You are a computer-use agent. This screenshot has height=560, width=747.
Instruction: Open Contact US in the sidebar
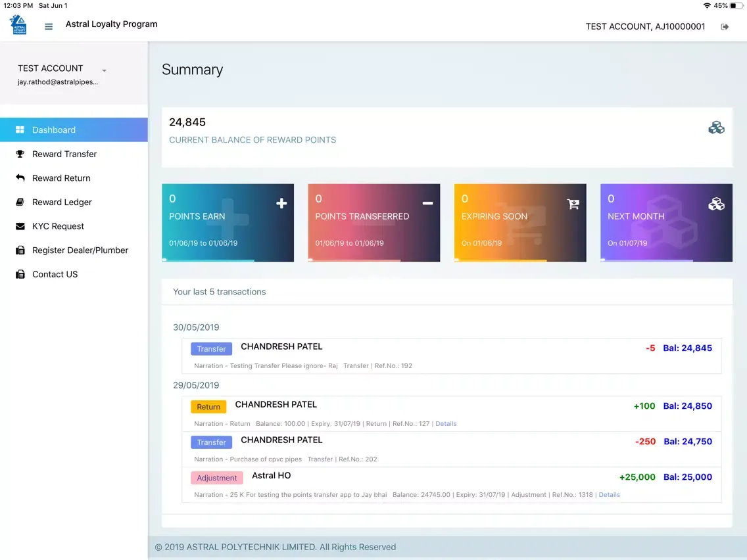pos(74,274)
